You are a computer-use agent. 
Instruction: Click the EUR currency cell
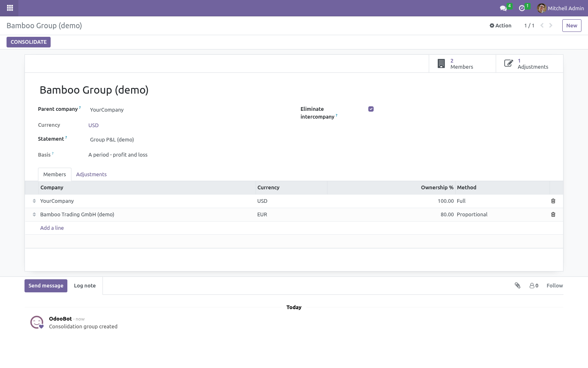292,215
